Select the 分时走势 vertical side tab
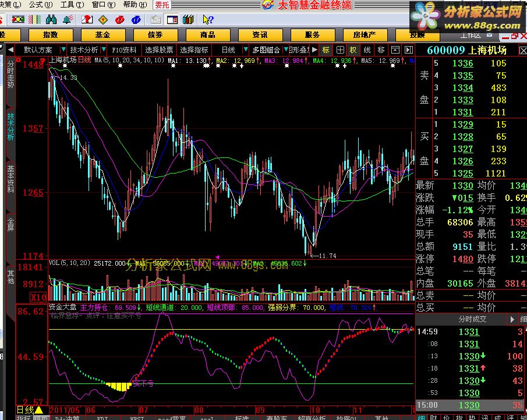The width and height of the screenshot is (527, 420). 10,75
